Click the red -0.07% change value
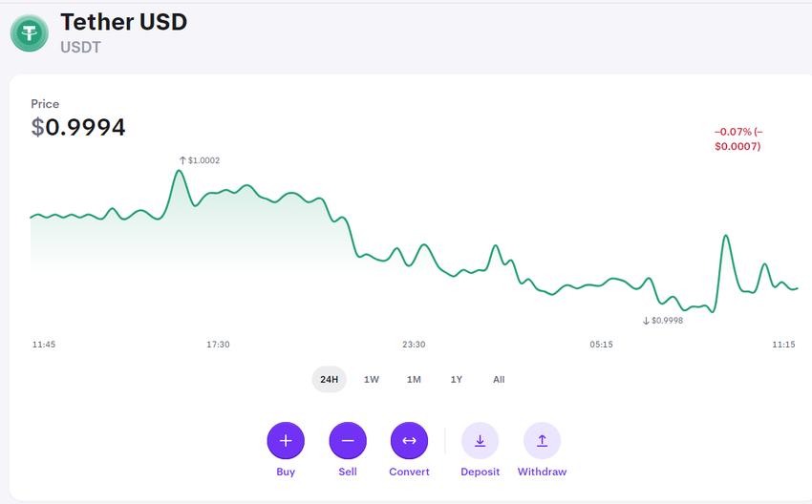Screen dimensions: 812x504 click(x=737, y=139)
